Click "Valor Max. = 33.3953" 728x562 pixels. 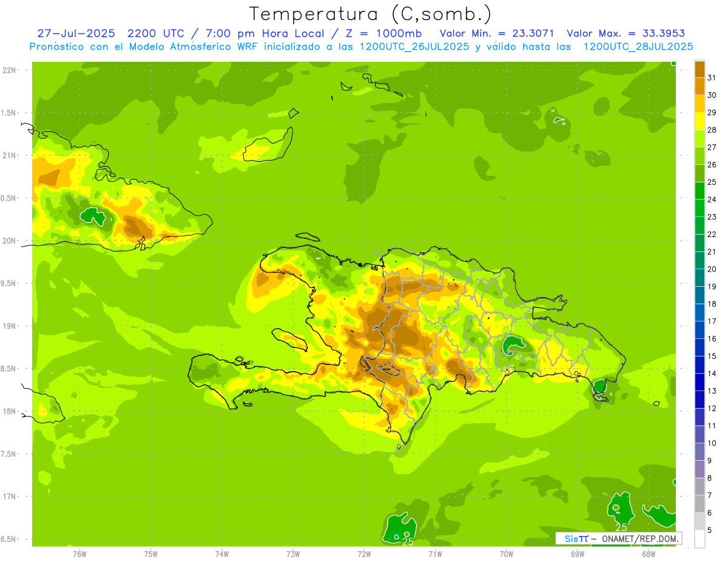625,33
